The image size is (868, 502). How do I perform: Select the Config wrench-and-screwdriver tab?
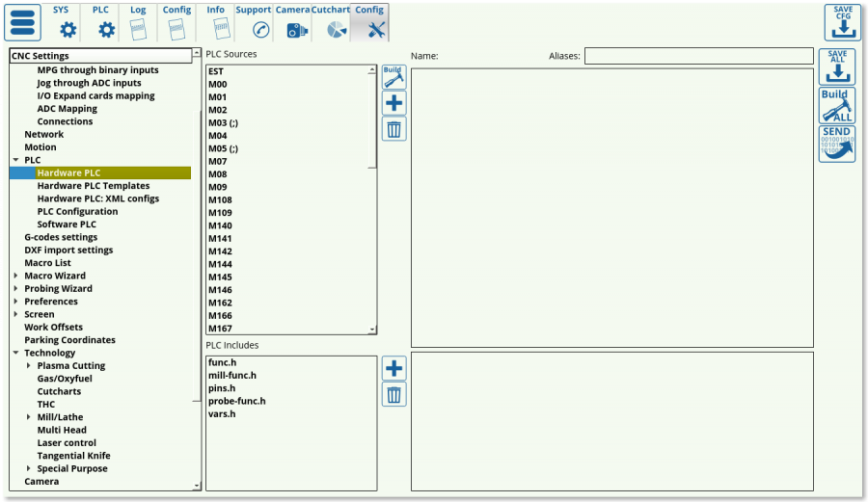click(369, 23)
